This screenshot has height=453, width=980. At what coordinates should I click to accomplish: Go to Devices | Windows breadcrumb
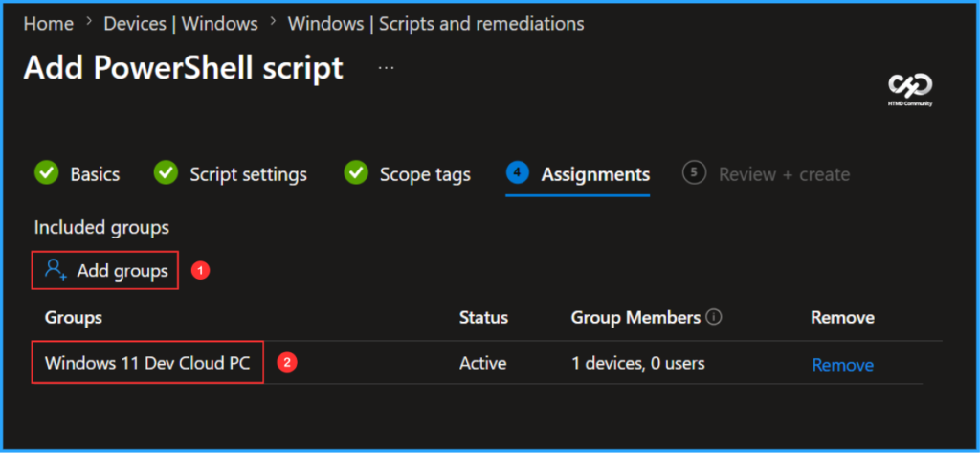point(181,24)
